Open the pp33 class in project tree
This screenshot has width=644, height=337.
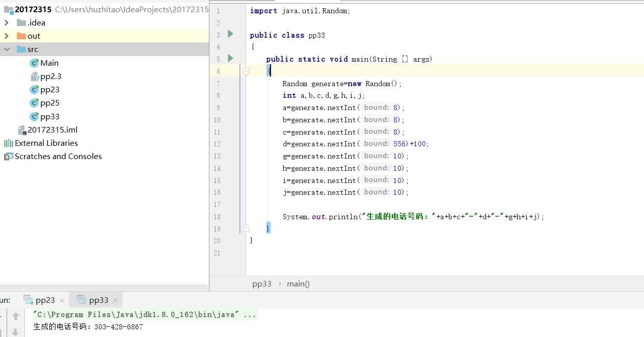click(x=50, y=116)
